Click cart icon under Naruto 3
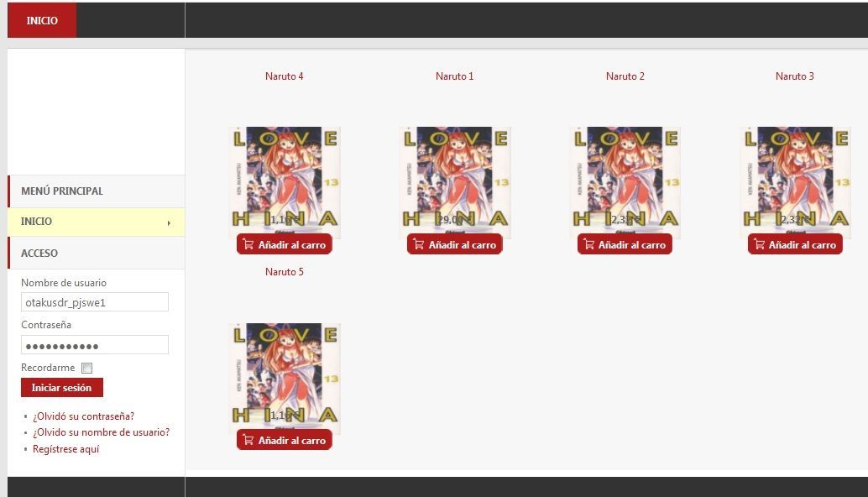This screenshot has height=497, width=868. (760, 244)
